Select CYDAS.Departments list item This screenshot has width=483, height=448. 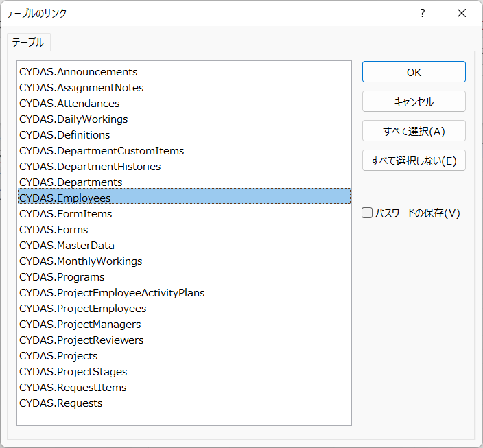(71, 182)
